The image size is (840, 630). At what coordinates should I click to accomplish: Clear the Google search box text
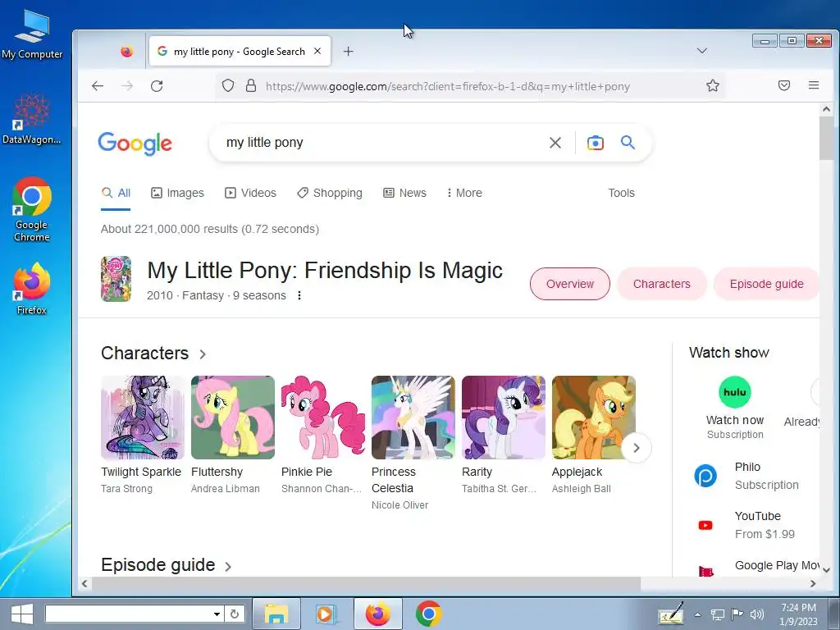click(x=555, y=143)
